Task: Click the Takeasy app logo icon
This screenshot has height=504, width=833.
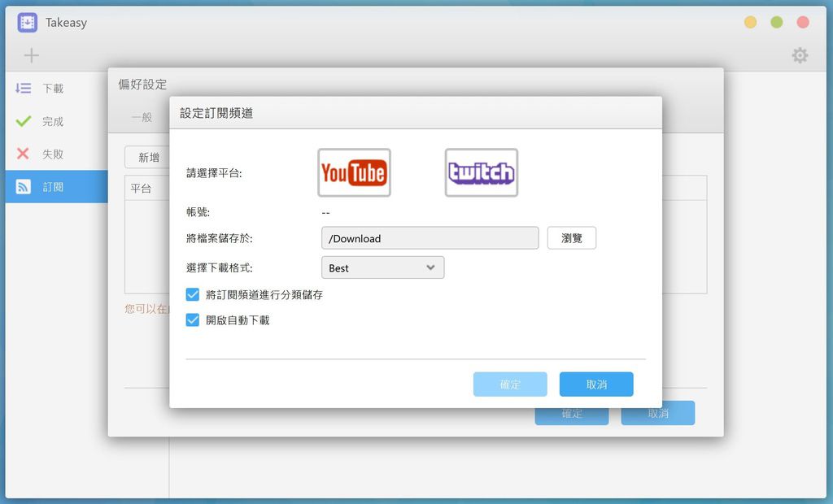Action: pos(27,22)
